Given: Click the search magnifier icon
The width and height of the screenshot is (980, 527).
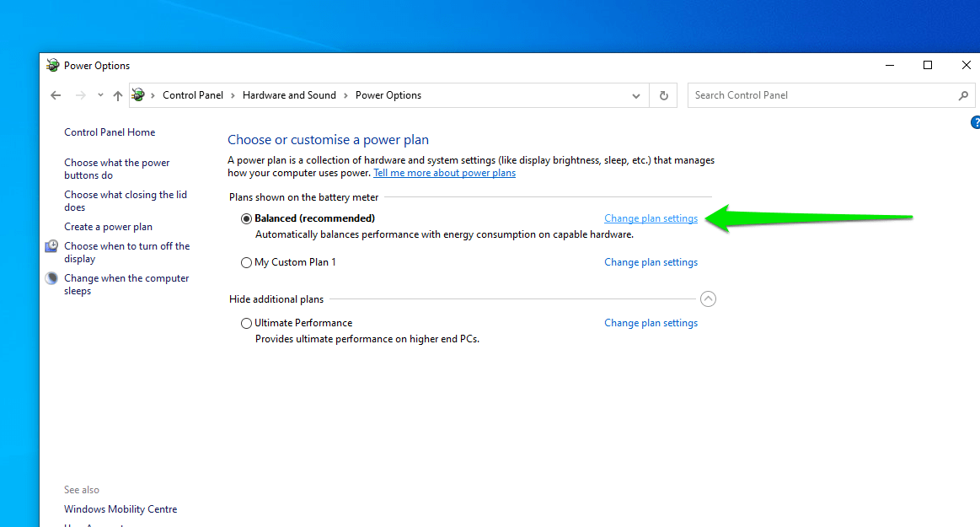Looking at the screenshot, I should [963, 95].
